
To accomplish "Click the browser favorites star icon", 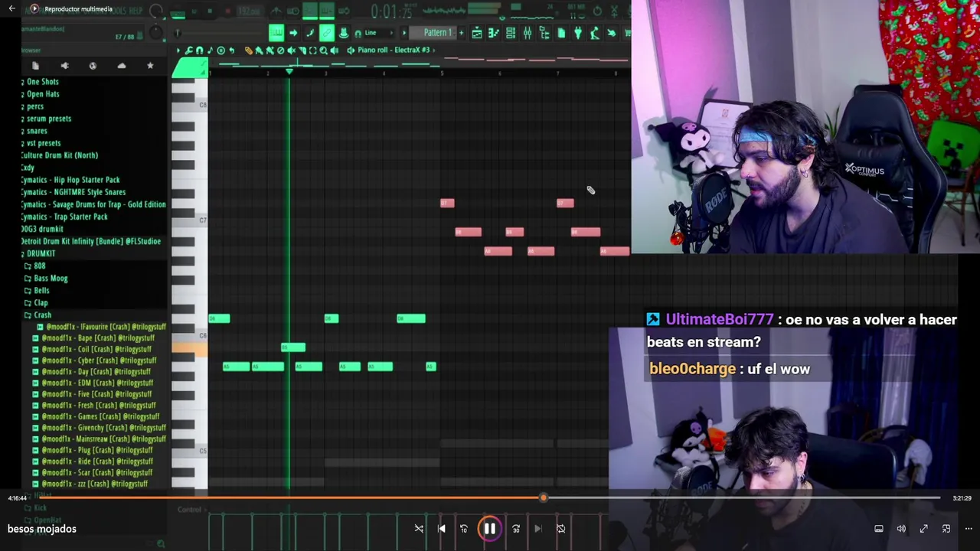I will click(x=150, y=66).
